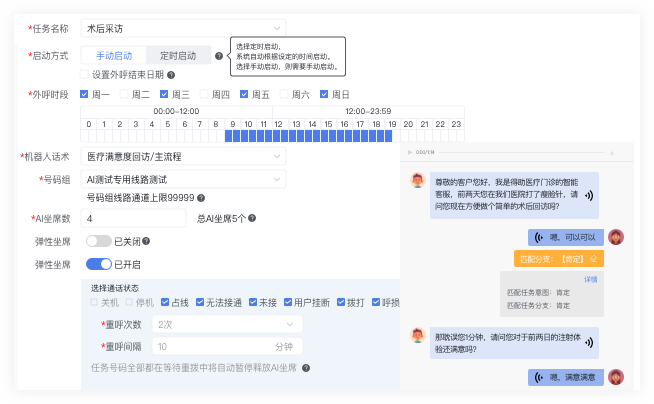The width and height of the screenshot is (654, 404).
Task: Click the 重呼间隔 minutes input field
Action: (227, 346)
